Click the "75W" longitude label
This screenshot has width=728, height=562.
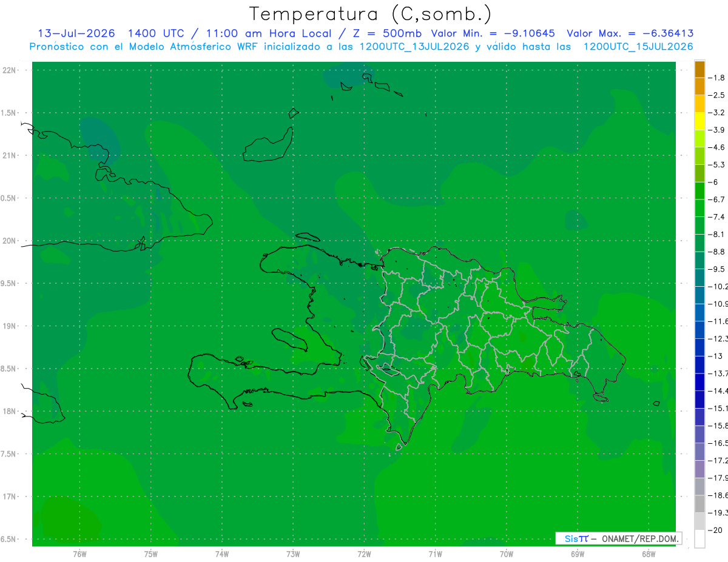[151, 554]
